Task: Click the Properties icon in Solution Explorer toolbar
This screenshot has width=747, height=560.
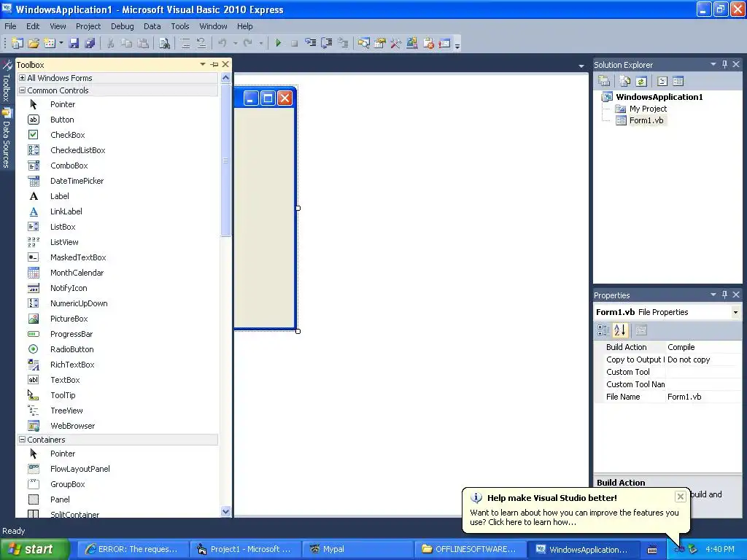Action: point(604,81)
